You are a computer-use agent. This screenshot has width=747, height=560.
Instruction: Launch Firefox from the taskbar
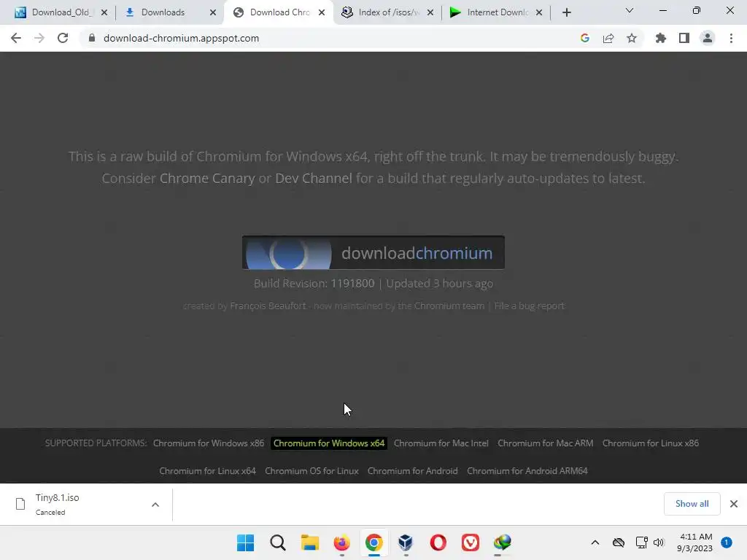point(341,542)
